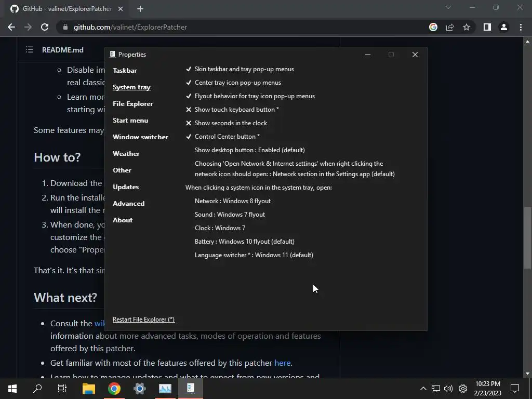Screen dimensions: 532x399
Task: Toggle Flyout behavior for tray icon menus
Action: click(x=250, y=96)
